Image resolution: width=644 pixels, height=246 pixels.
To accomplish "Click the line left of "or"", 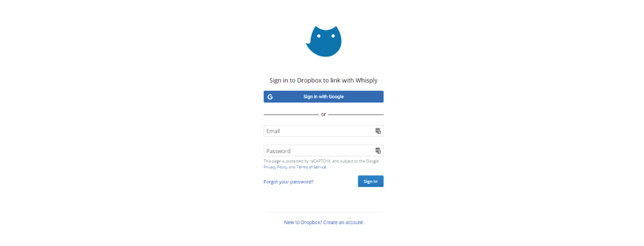I will (x=291, y=115).
